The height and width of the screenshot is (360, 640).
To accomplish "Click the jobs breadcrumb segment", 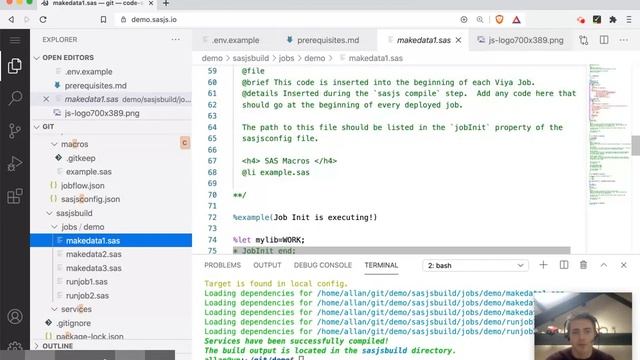I will point(287,58).
